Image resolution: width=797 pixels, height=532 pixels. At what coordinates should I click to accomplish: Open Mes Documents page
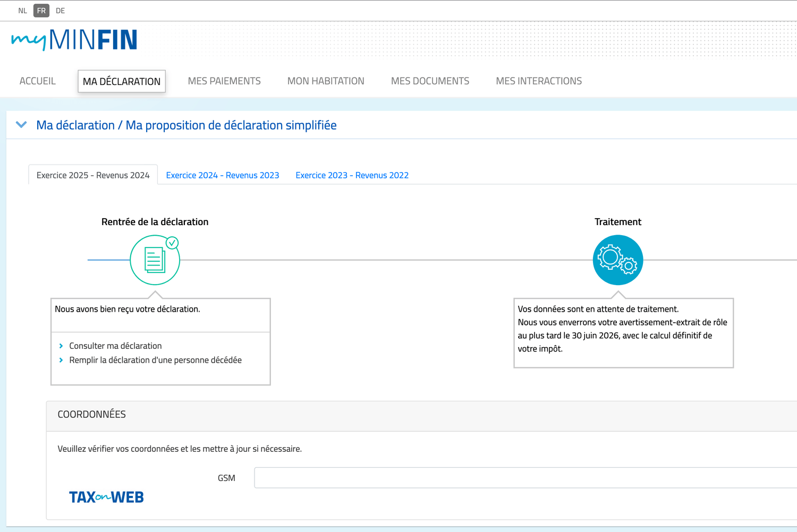430,81
